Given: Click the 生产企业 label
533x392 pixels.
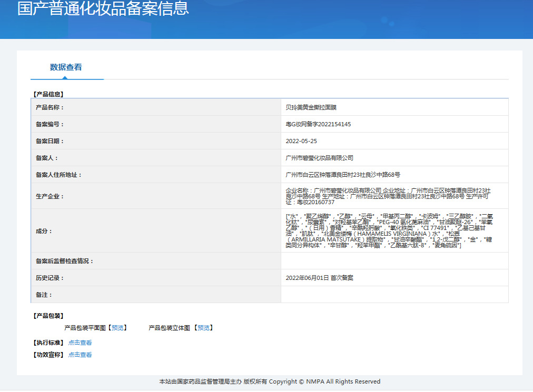Looking at the screenshot, I should point(50,196).
